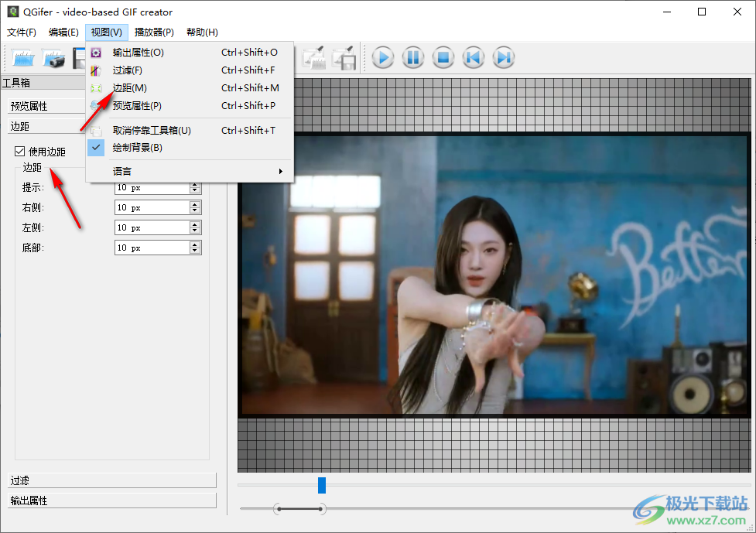Click the Pause playback icon
Screen dimensions: 756x533
pyautogui.click(x=412, y=56)
